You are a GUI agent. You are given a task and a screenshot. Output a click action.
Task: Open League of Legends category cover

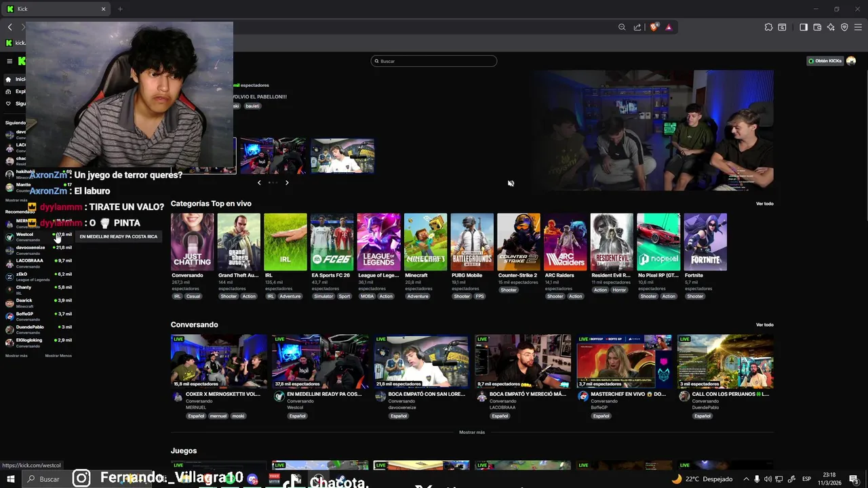(x=378, y=242)
